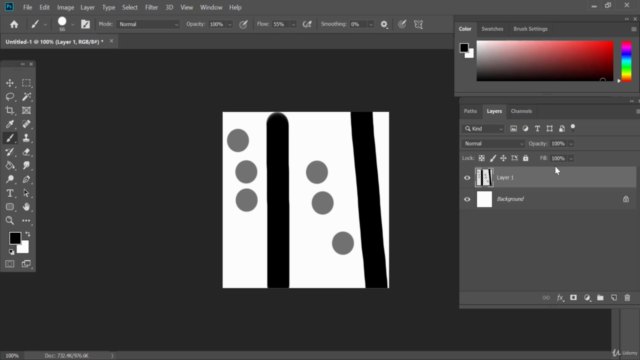640x360 pixels.
Task: Open the brush Mode dropdown
Action: [x=148, y=24]
